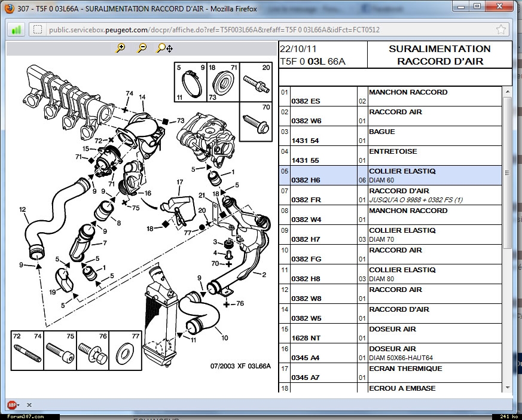
Task: Select part number 0382 W8
Action: (306, 299)
